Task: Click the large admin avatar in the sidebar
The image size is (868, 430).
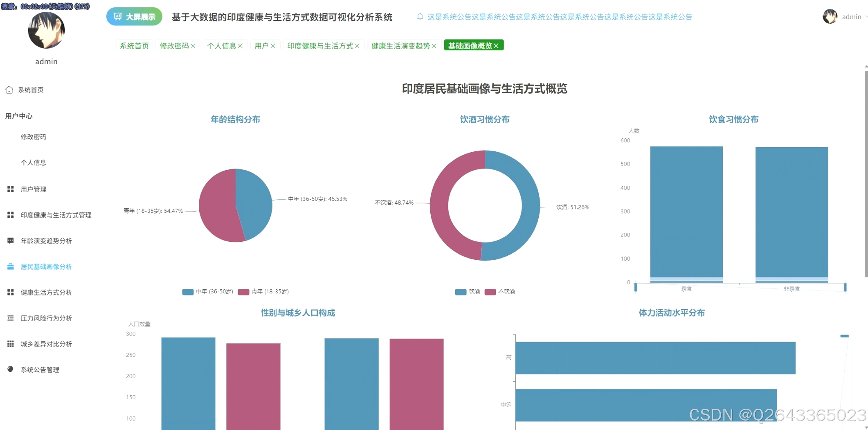Action: click(46, 30)
